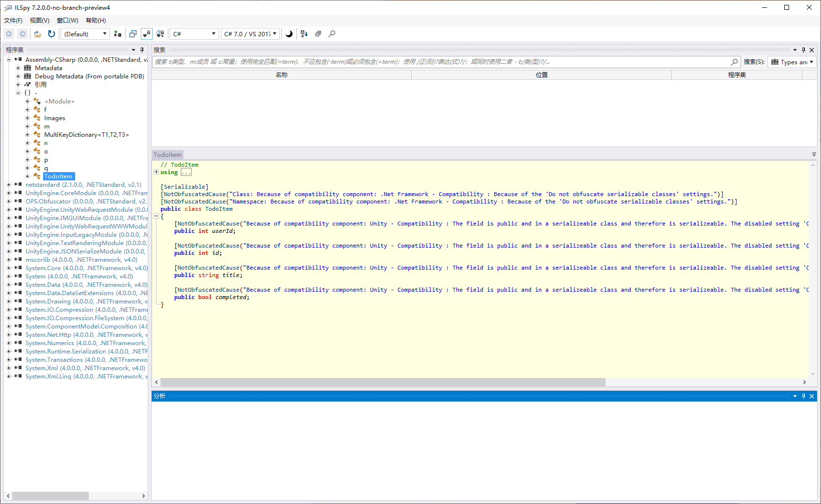Screen dimensions: 821x504
Task: Select System.Net.Http assembly
Action: pyautogui.click(x=86, y=335)
